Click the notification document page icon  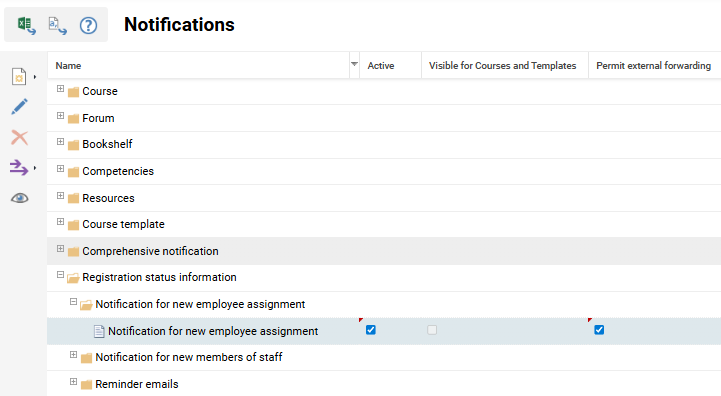pyautogui.click(x=99, y=331)
